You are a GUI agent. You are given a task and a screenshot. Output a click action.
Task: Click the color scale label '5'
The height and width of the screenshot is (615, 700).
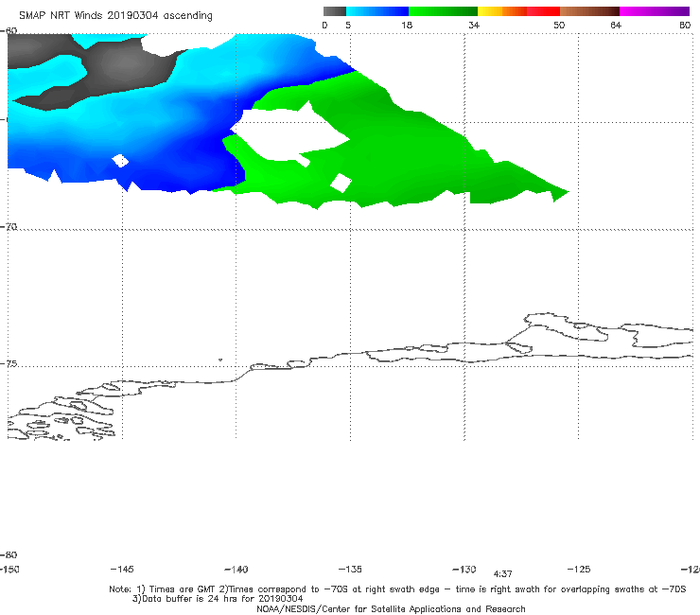348,26
